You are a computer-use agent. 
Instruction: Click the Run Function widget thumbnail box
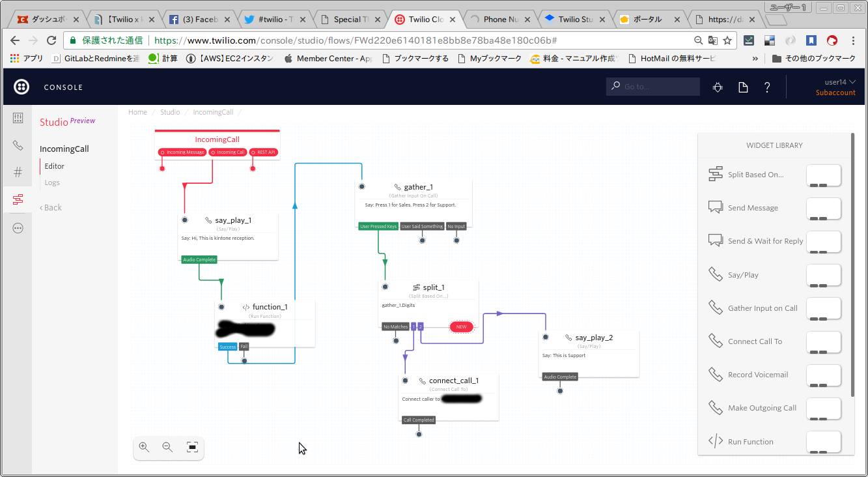[824, 442]
